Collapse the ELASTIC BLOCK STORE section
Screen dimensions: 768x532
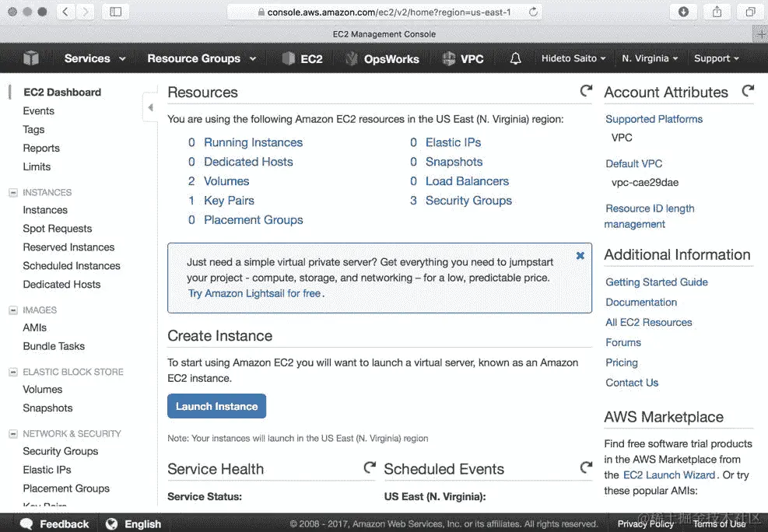13,372
